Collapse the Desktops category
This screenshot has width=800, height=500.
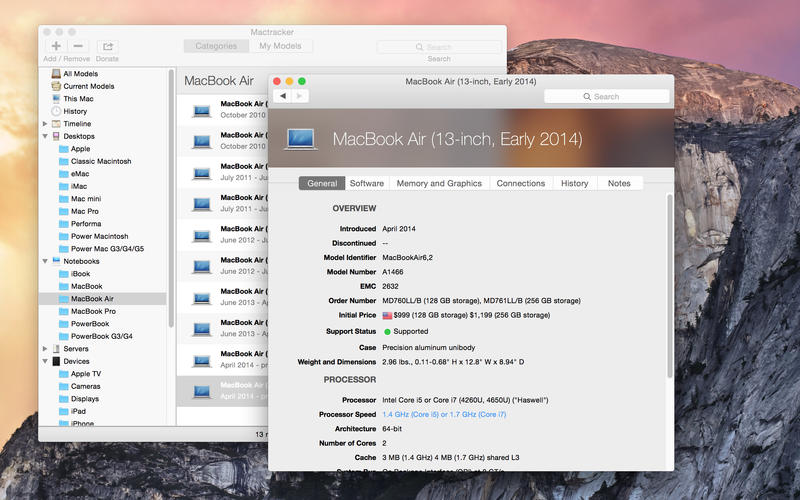coord(45,136)
